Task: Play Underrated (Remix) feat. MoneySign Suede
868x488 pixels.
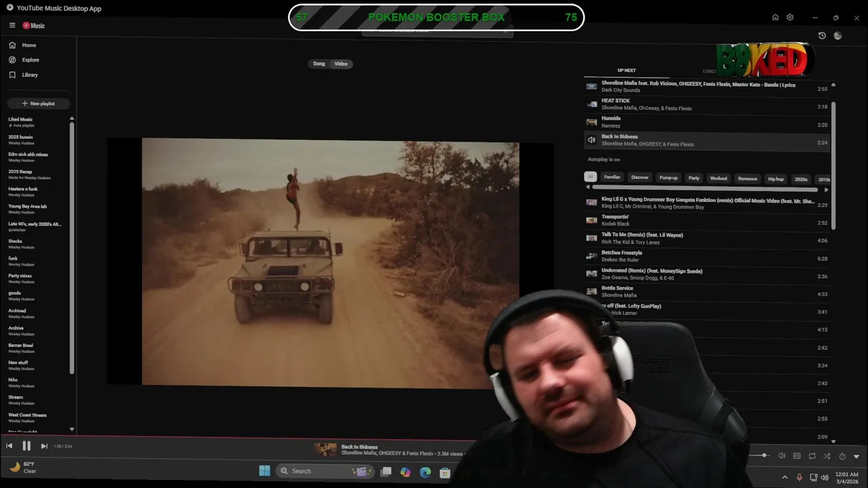Action: point(706,274)
